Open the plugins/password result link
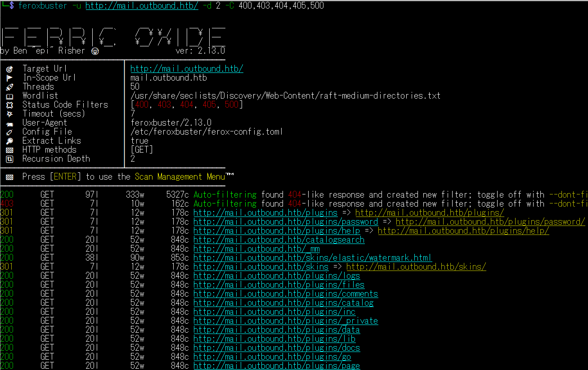The height and width of the screenshot is (370, 588). (x=286, y=222)
